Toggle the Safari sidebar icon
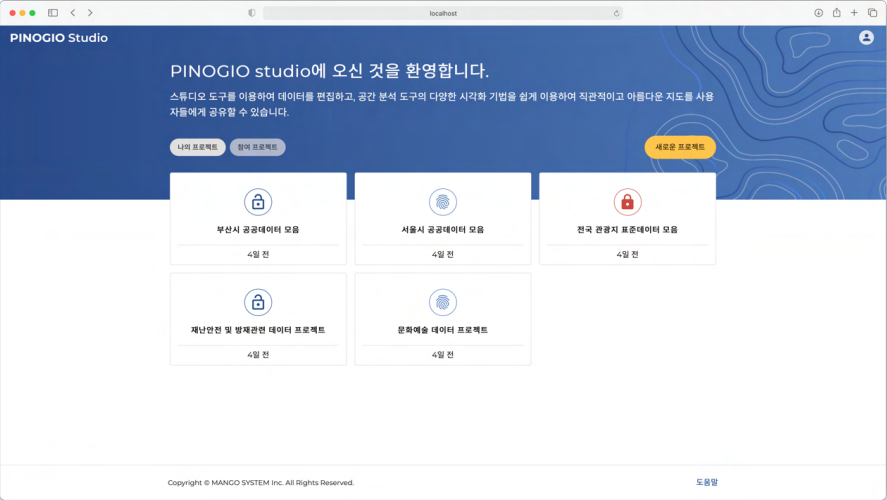Image resolution: width=887 pixels, height=500 pixels. [52, 13]
